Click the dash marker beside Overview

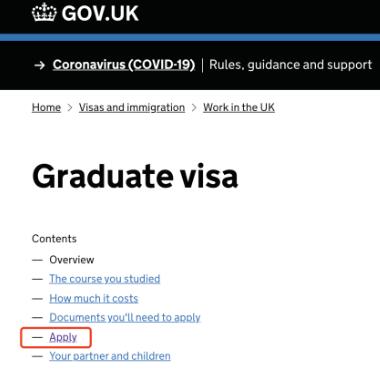[37, 260]
